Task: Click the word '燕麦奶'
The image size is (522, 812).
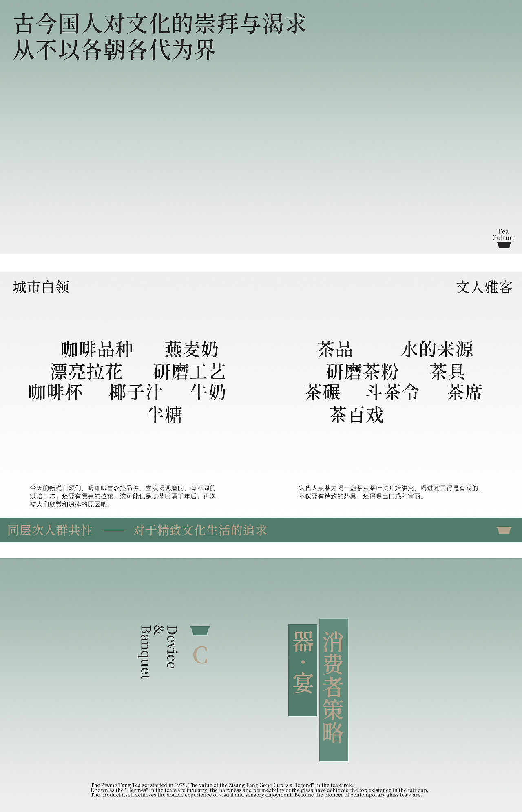Action: point(192,350)
